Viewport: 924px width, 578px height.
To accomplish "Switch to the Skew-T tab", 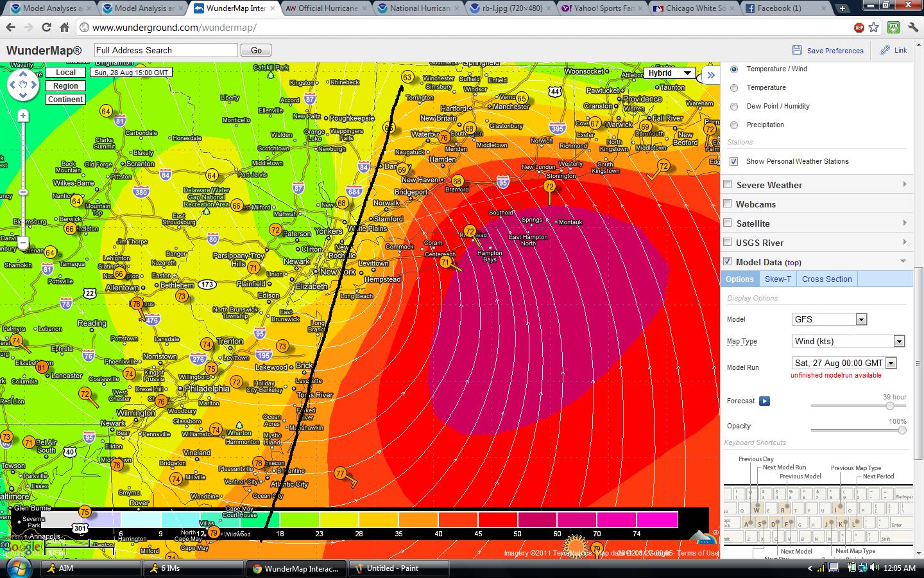I will 778,279.
